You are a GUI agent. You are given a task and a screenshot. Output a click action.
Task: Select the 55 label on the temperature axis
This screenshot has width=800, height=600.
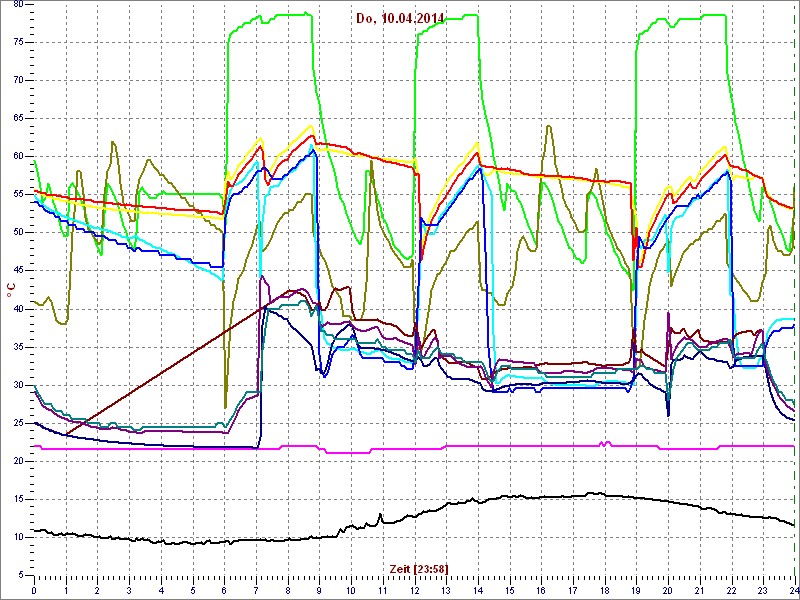click(x=18, y=194)
